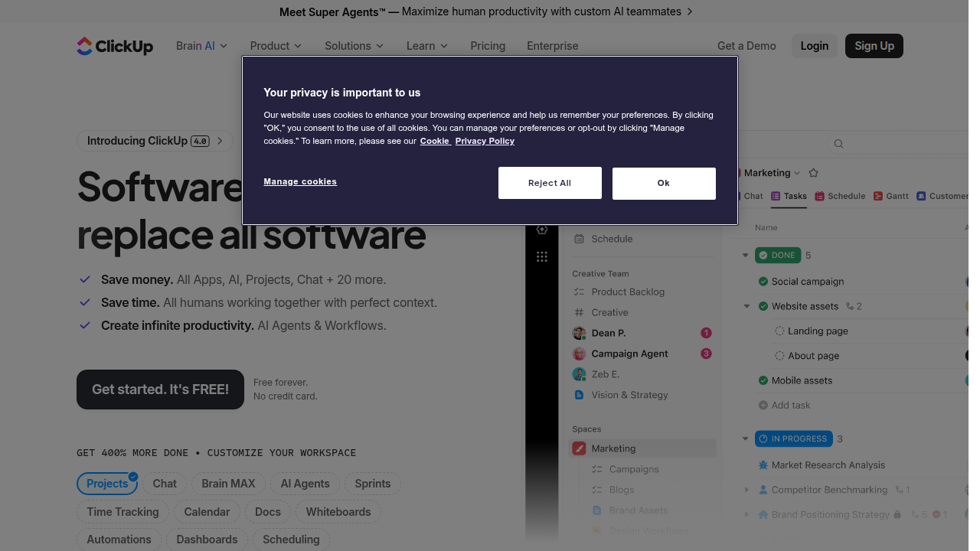This screenshot has width=980, height=551.
Task: Click the Login button
Action: click(815, 46)
